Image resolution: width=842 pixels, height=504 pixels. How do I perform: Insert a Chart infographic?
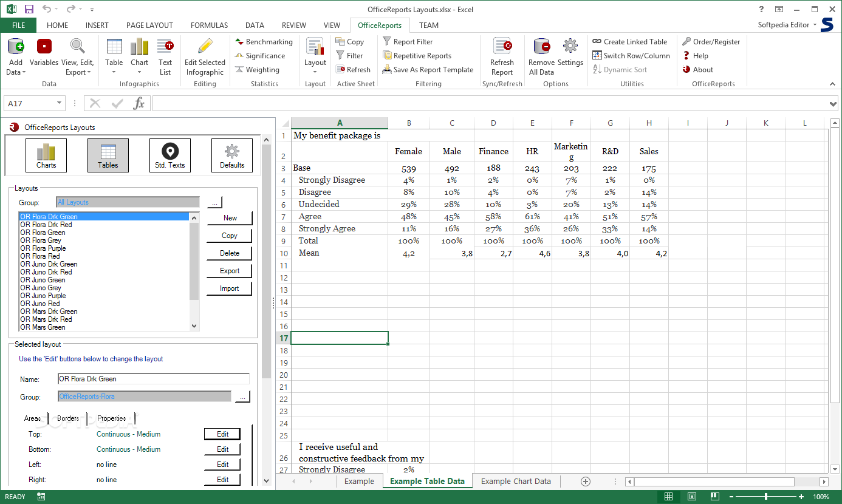coord(139,47)
